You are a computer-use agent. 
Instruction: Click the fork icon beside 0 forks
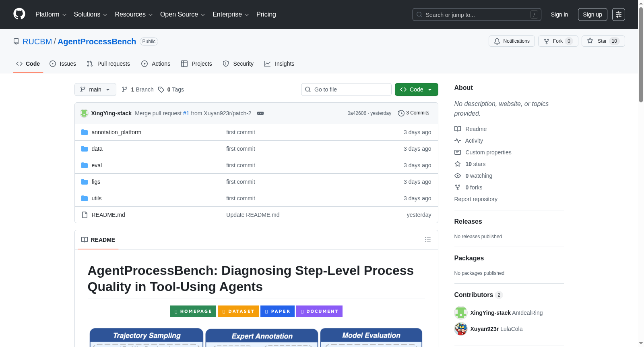click(458, 187)
